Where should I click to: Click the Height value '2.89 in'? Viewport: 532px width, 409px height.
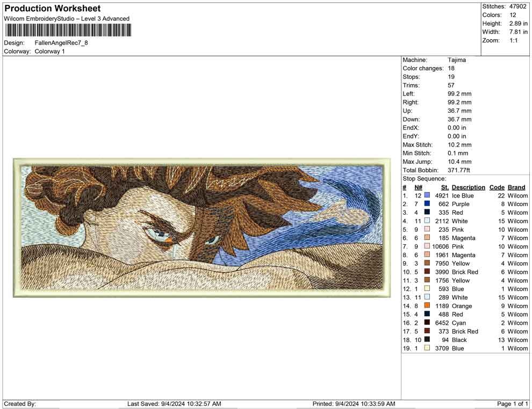click(x=518, y=24)
